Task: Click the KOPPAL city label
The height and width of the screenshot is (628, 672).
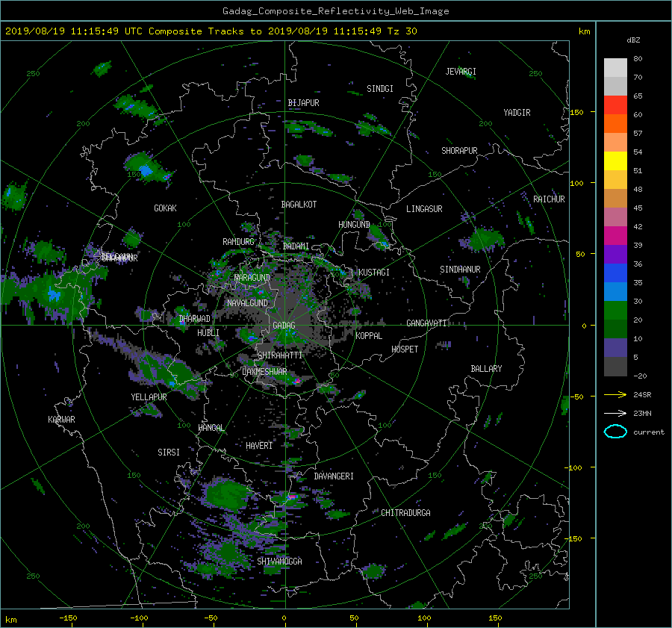Action: [369, 336]
